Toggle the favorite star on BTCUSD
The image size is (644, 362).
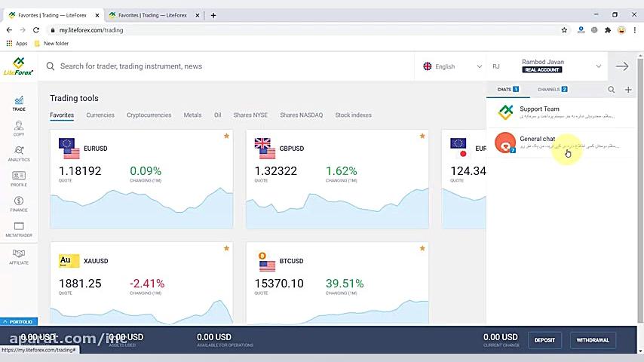pos(422,248)
